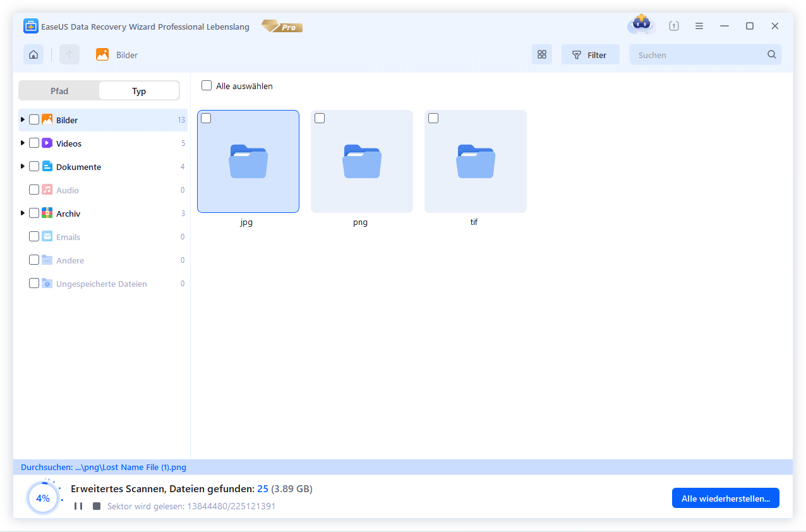The width and height of the screenshot is (806, 532).
Task: Tick the tif folder checkbox
Action: (x=433, y=118)
